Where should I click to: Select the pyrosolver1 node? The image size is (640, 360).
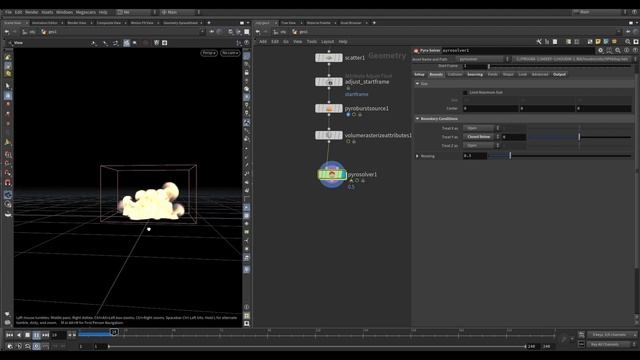(x=332, y=175)
